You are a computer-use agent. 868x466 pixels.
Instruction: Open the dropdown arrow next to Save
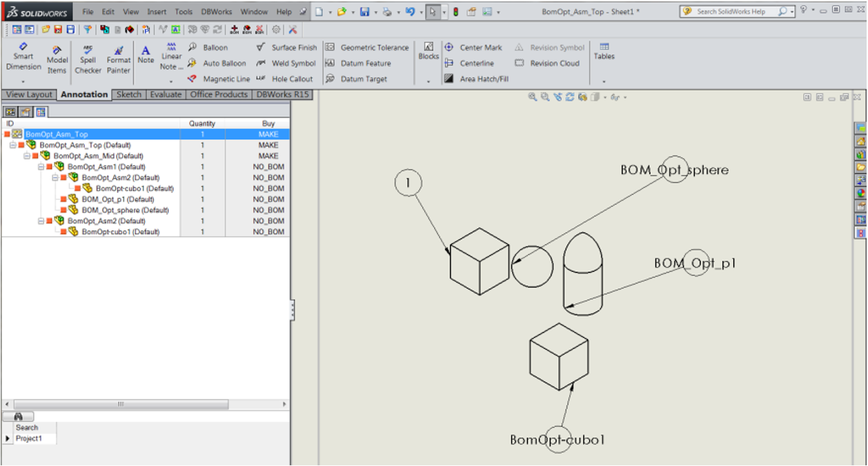375,12
